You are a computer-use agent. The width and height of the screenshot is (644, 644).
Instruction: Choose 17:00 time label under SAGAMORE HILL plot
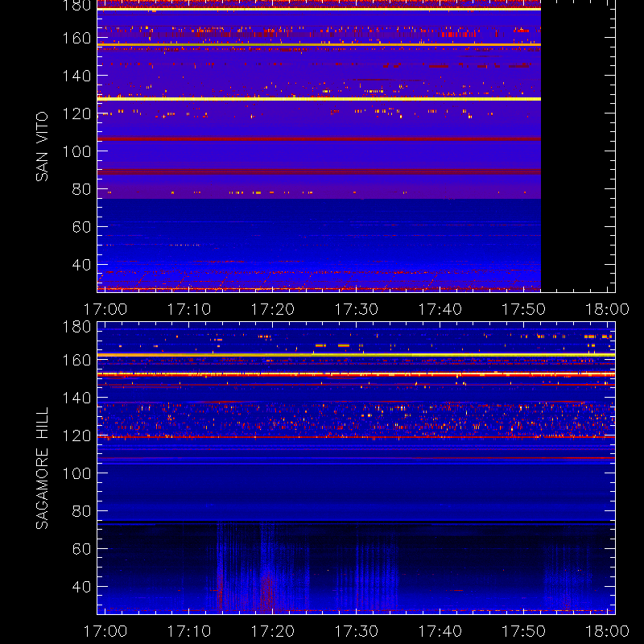(x=105, y=631)
